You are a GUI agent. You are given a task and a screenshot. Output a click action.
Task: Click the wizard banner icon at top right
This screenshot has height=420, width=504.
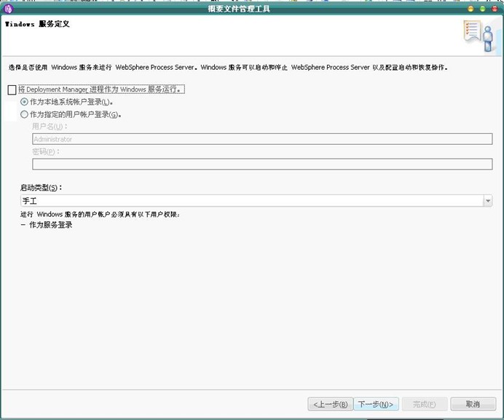tap(477, 34)
